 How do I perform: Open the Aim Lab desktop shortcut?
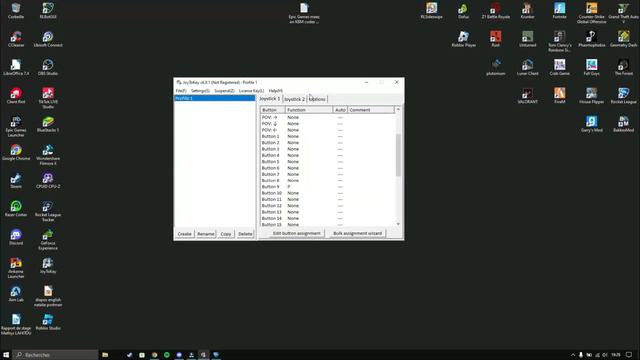16,293
